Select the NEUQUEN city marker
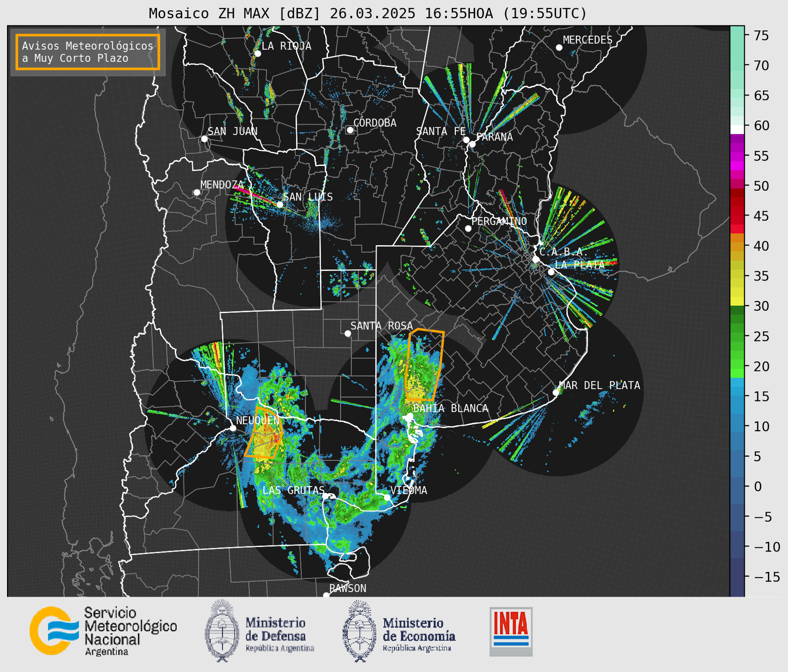The width and height of the screenshot is (788, 672). coord(233,428)
